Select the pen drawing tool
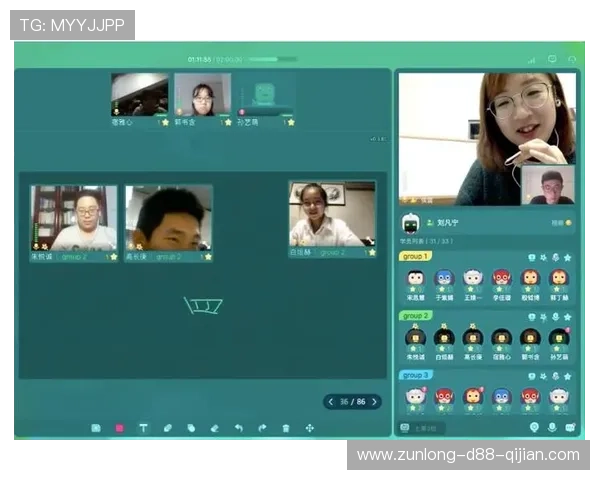This screenshot has width=600, height=480. click(x=167, y=428)
